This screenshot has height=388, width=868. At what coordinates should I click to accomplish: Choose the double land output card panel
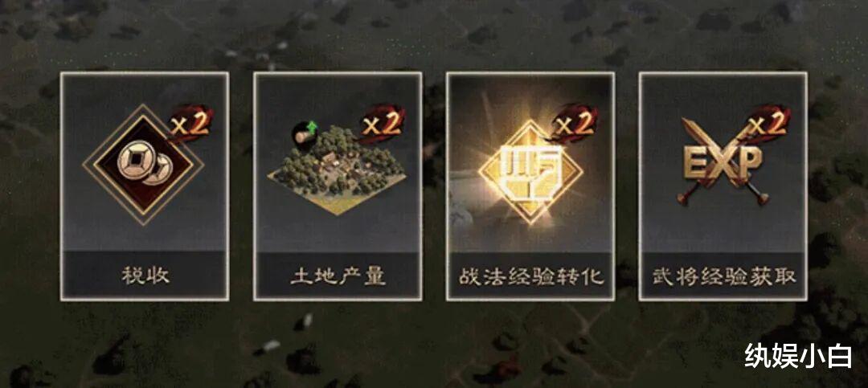coord(338,186)
